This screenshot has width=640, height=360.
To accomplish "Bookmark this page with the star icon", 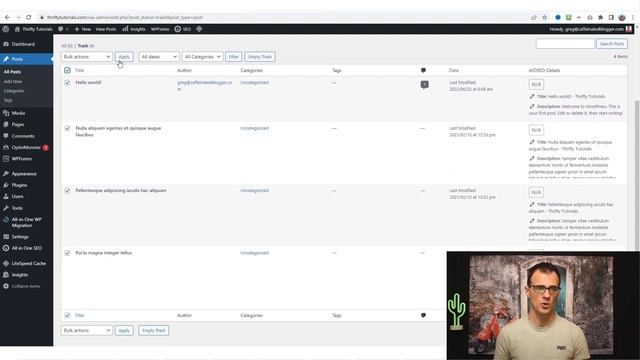I will pos(544,18).
